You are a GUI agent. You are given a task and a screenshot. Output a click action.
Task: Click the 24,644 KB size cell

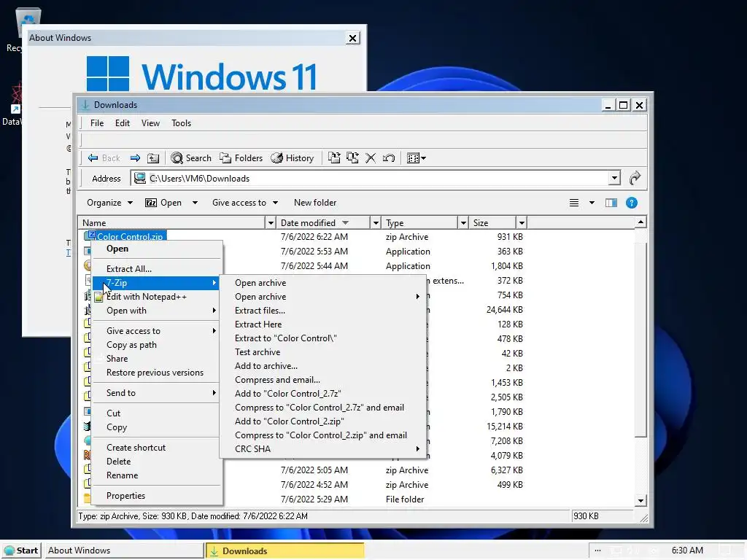click(505, 309)
